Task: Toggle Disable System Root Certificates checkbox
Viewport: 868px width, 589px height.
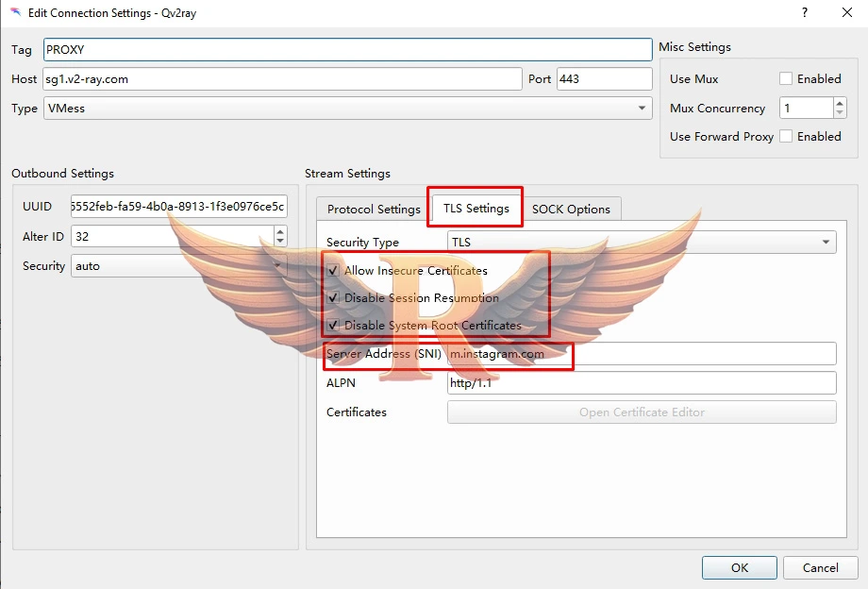Action: click(x=333, y=326)
